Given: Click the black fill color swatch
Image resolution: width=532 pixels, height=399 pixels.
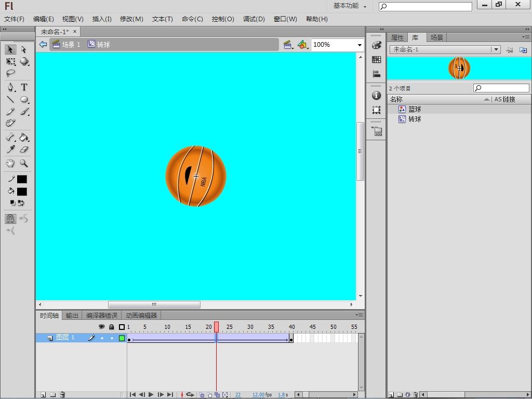Looking at the screenshot, I should (22, 191).
